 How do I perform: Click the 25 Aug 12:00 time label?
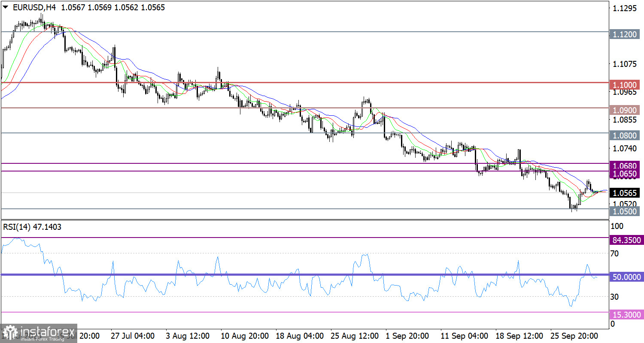(354, 335)
